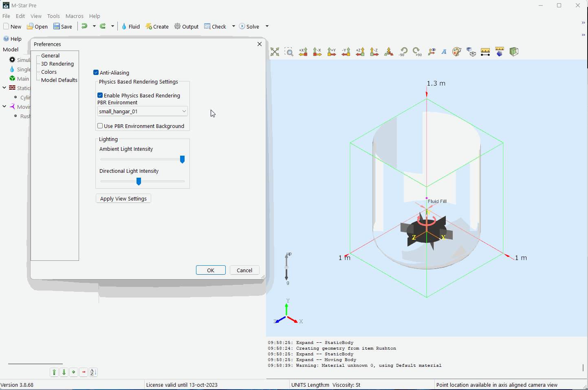
Task: Select Model Defaults preferences category
Action: pos(59,80)
